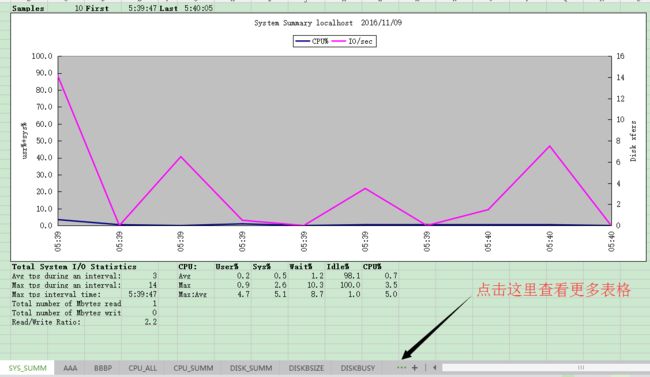Viewport: 650px width, 377px height.
Task: Select the Total number of Mbytes read cell
Action: (66, 304)
